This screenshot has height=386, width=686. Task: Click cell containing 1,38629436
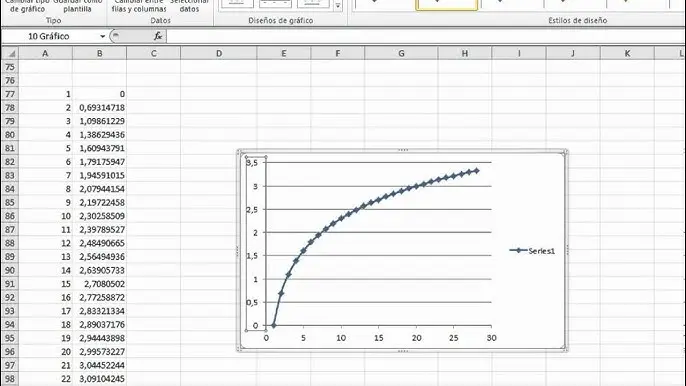click(99, 135)
